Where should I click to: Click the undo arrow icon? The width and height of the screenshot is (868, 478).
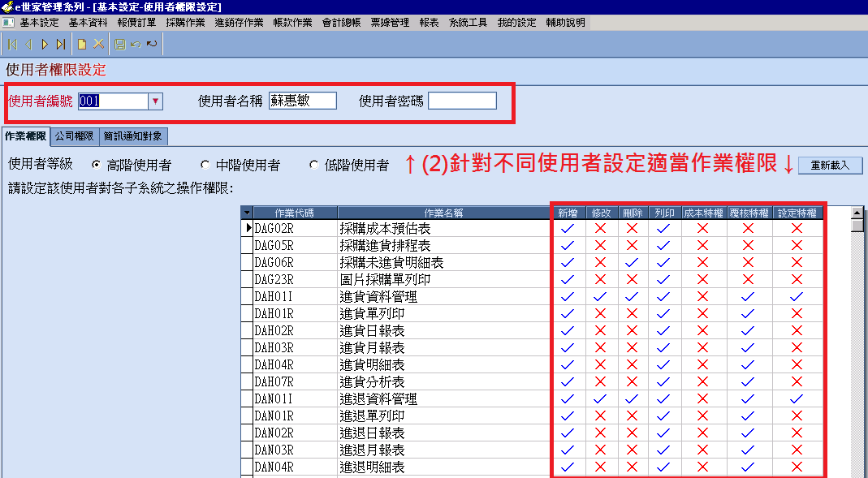click(136, 44)
